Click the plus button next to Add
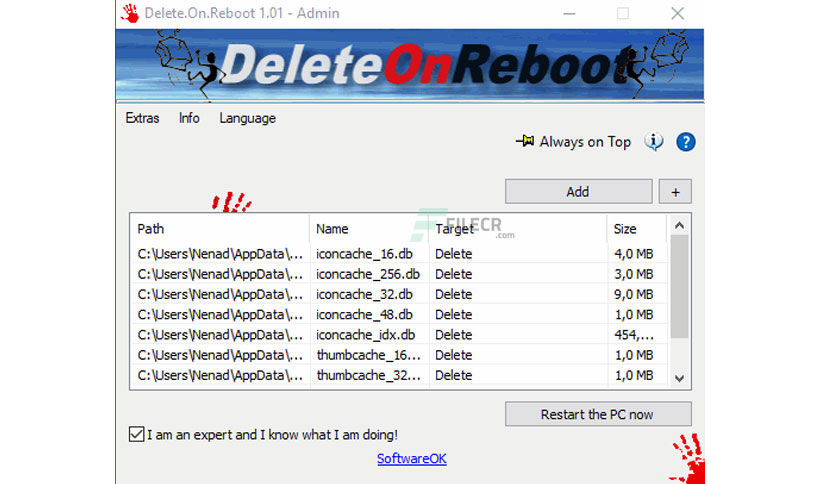Viewport: 836px width, 484px height. tap(675, 191)
